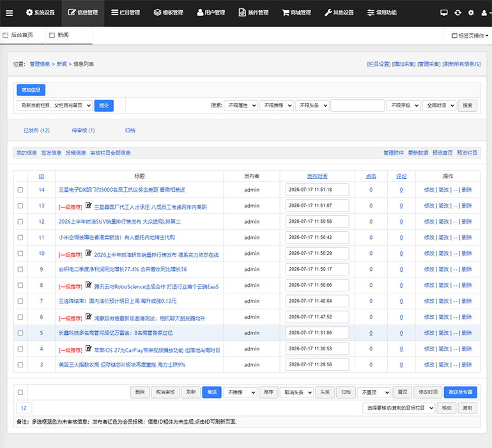Open 不限字段 search dropdown
Image resolution: width=492 pixels, height=448 pixels.
click(x=404, y=105)
